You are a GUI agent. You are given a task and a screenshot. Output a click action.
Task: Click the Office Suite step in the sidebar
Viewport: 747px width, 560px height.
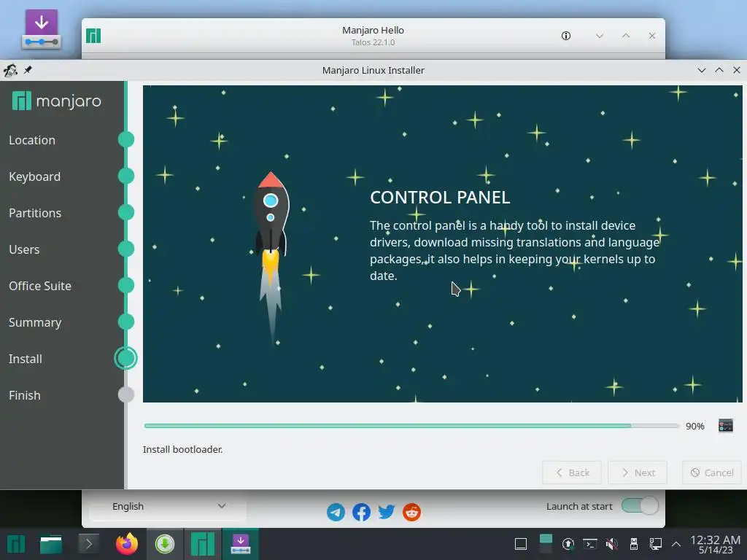pos(40,286)
